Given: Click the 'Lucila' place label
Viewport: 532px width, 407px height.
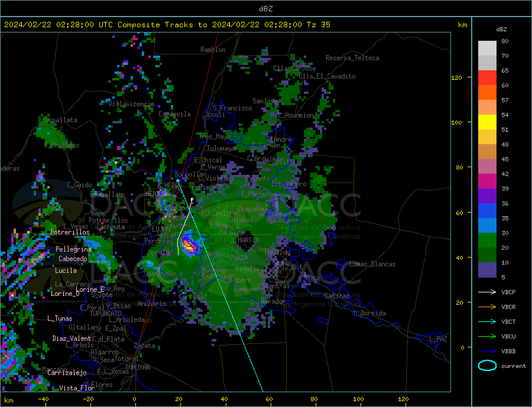Looking at the screenshot, I should click(x=66, y=271).
